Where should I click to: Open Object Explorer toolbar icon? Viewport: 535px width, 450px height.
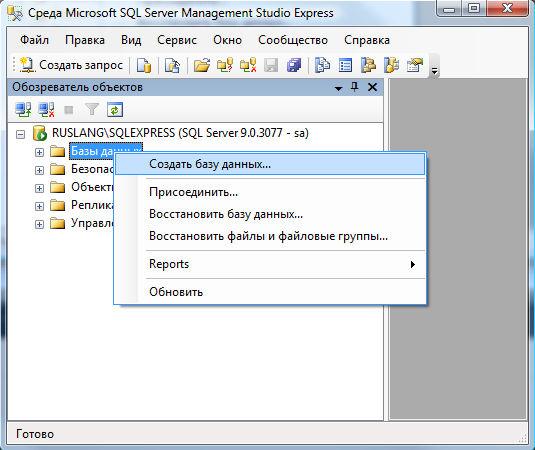click(368, 65)
